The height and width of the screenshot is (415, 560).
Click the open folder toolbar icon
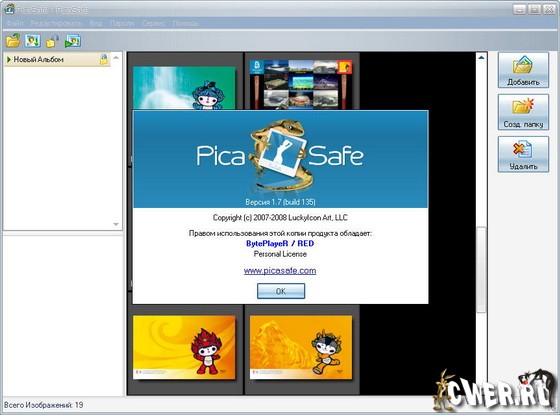point(13,40)
